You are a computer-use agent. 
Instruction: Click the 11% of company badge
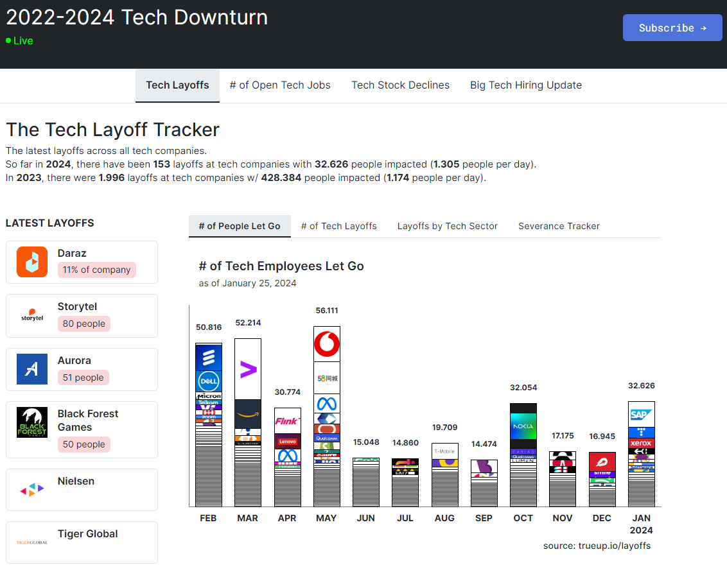97,270
